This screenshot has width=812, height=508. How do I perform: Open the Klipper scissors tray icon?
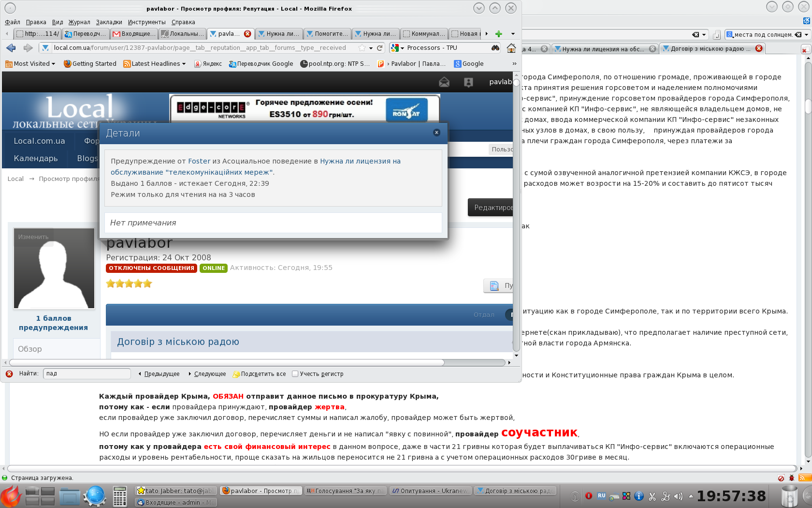[652, 496]
